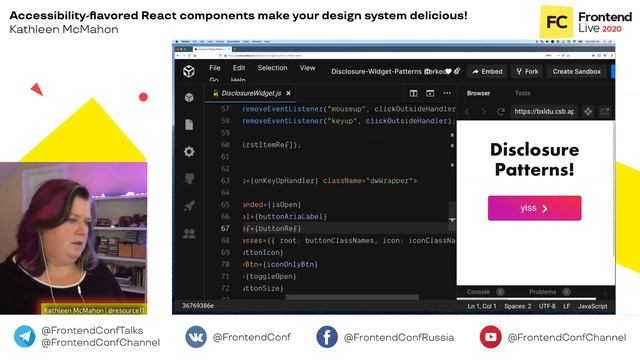Close the DisclosureWidget.js tab
This screenshot has height=360, width=640.
pyautogui.click(x=289, y=93)
